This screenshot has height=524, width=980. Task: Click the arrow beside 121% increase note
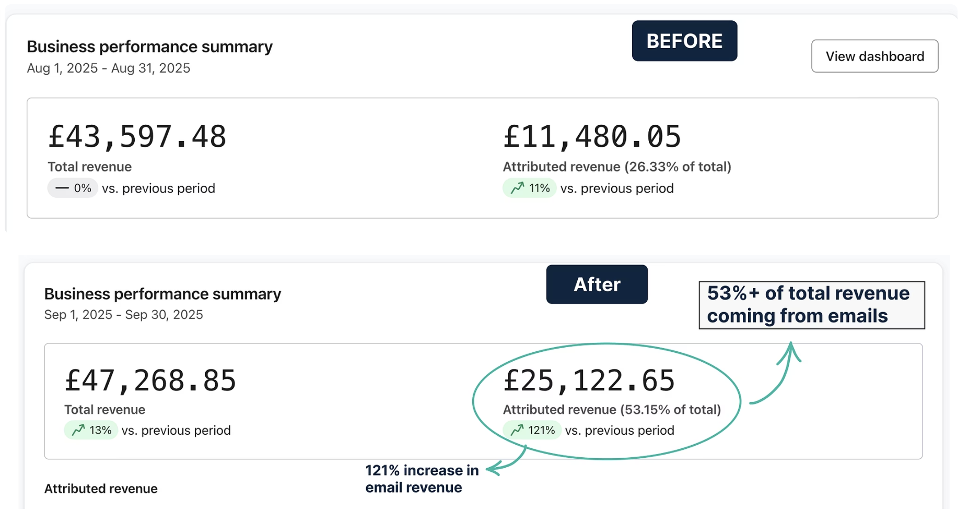[504, 462]
